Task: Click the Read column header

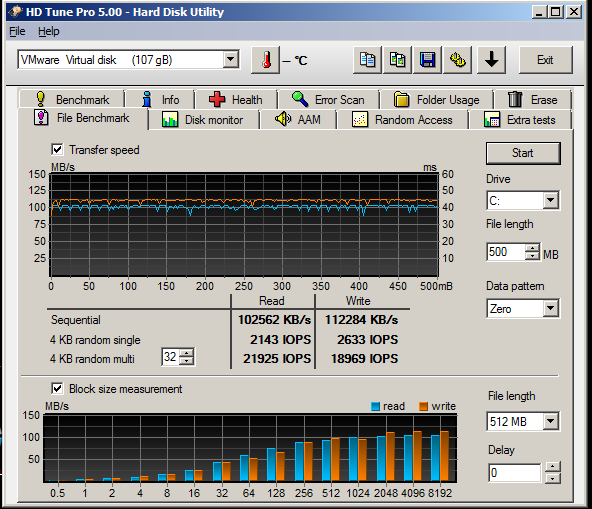Action: coord(272,301)
